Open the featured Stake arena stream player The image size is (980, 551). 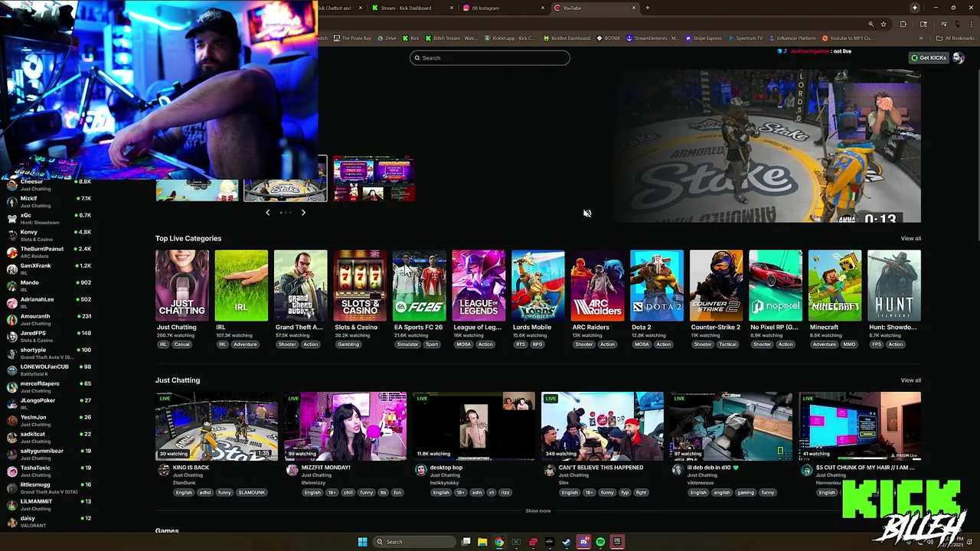[768, 146]
